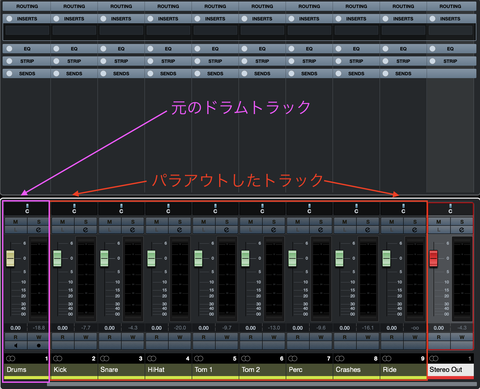Click the record enable dot on Drums channel
This screenshot has height=389, width=480.
(38, 345)
